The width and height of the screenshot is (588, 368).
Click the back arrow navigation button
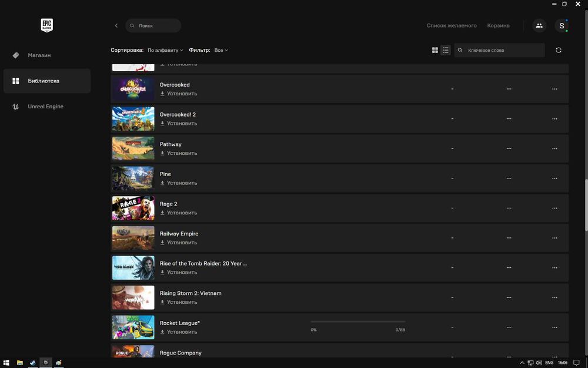click(x=116, y=25)
